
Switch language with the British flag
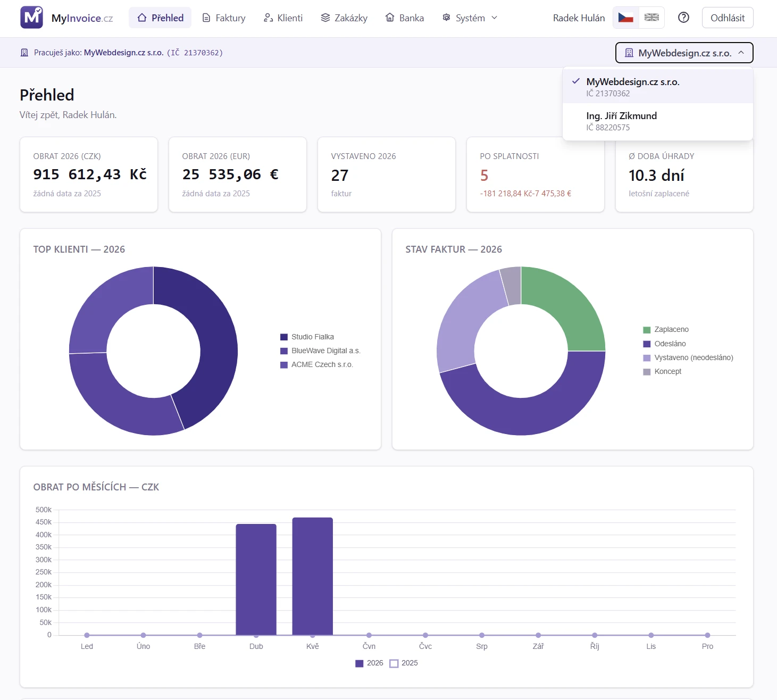(x=651, y=18)
